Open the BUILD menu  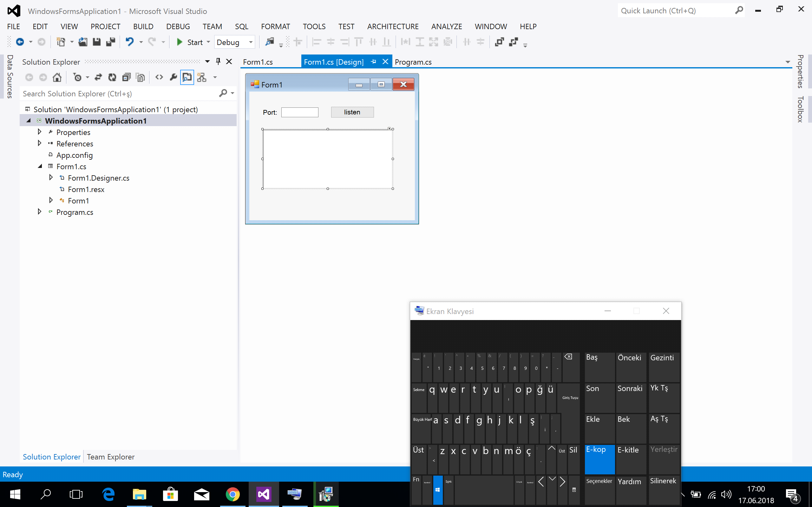(143, 27)
